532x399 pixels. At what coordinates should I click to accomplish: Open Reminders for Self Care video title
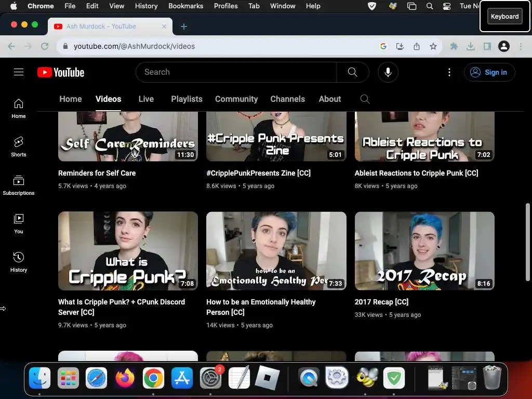(x=97, y=173)
